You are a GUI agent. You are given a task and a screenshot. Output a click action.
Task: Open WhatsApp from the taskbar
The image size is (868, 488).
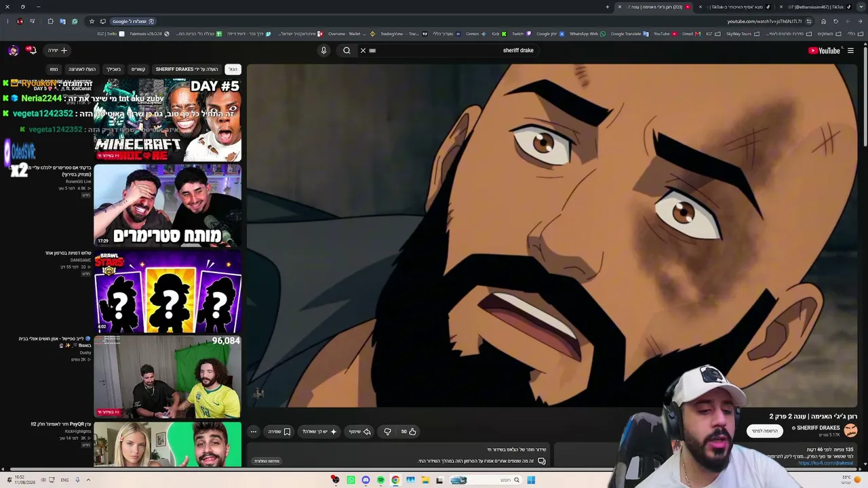tap(351, 480)
